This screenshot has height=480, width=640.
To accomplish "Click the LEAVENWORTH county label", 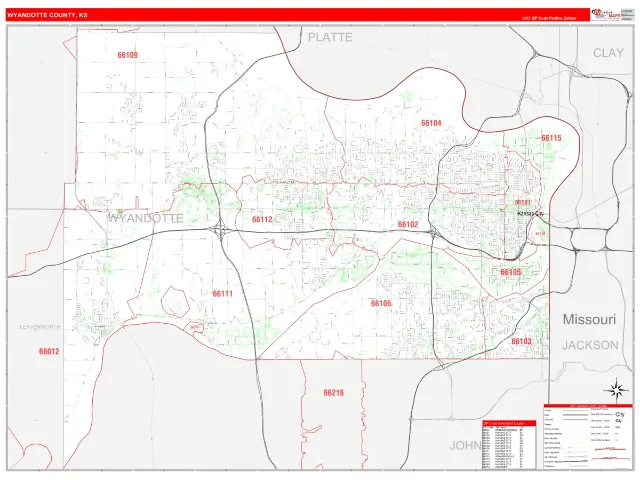I will 40,327.
